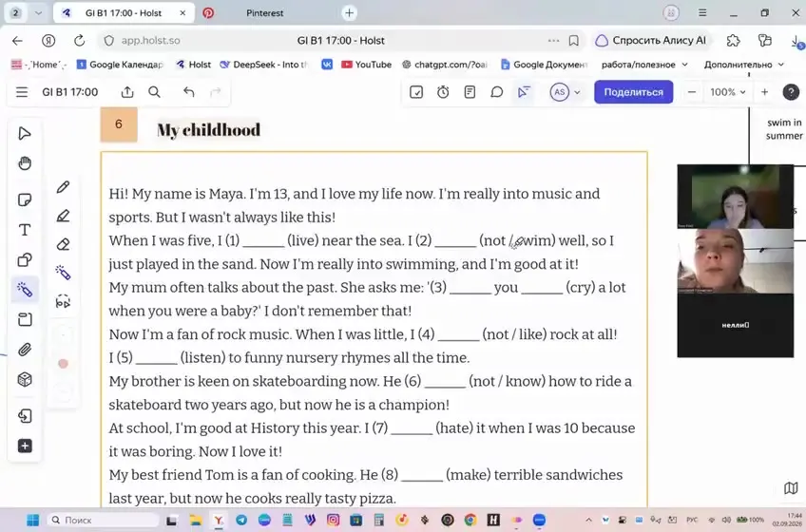Select the pencil drawing tool
Viewport: 806px width, 532px height.
coord(63,187)
